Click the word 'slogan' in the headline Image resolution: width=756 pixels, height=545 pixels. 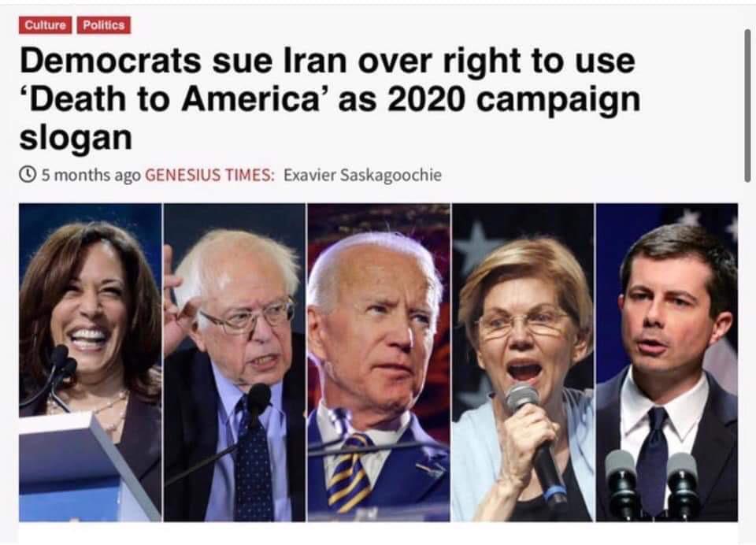coord(76,138)
